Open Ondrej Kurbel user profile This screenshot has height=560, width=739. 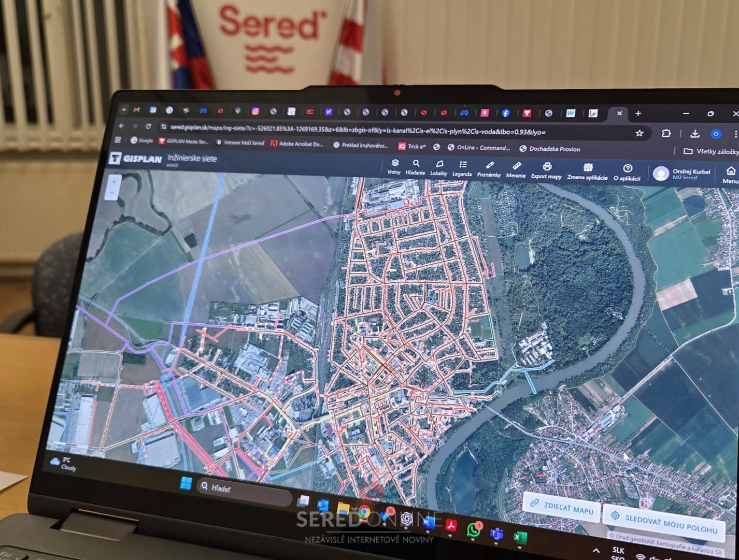tap(681, 174)
